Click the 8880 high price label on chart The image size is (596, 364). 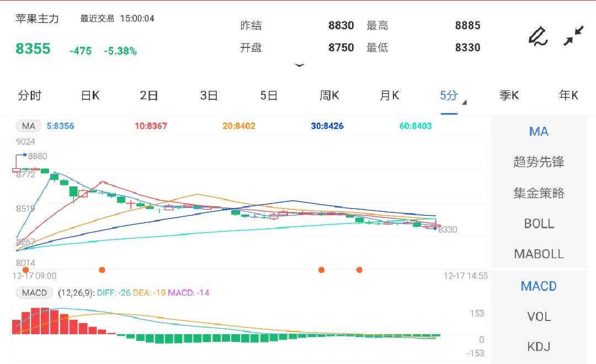pos(38,156)
